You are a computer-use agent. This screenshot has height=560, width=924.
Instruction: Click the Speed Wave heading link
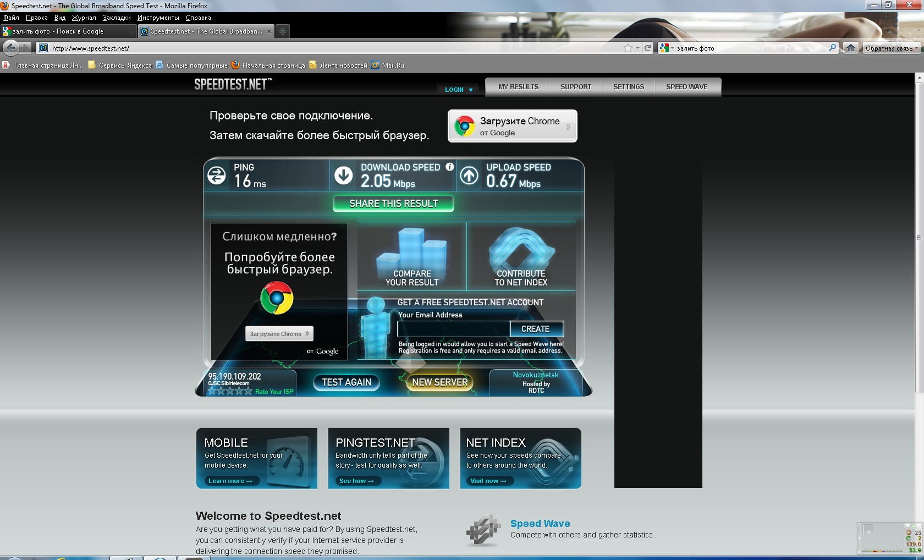click(x=540, y=524)
